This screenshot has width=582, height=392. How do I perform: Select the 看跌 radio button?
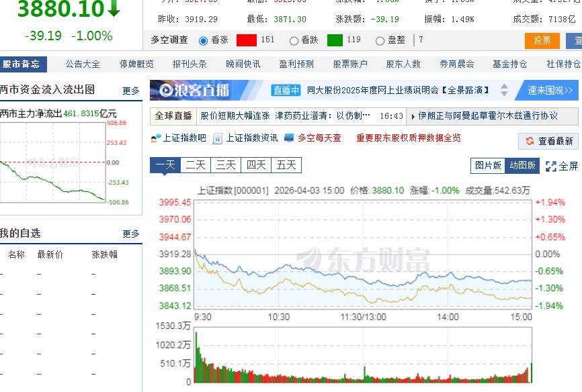pos(294,40)
